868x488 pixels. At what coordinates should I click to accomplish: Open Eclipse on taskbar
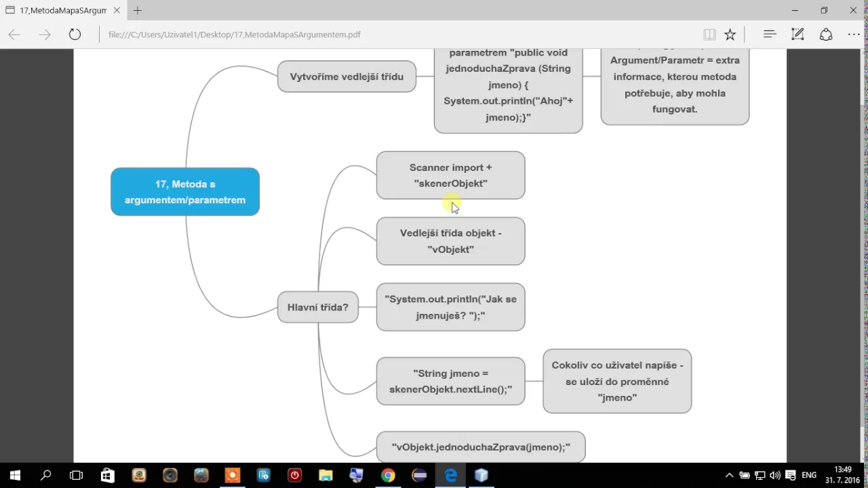tap(419, 475)
